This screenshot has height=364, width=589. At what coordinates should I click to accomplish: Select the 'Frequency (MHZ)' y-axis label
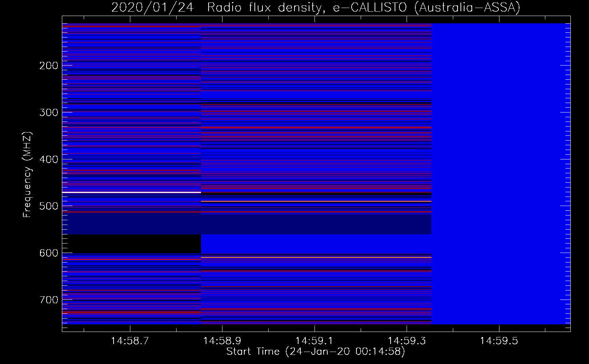point(27,174)
